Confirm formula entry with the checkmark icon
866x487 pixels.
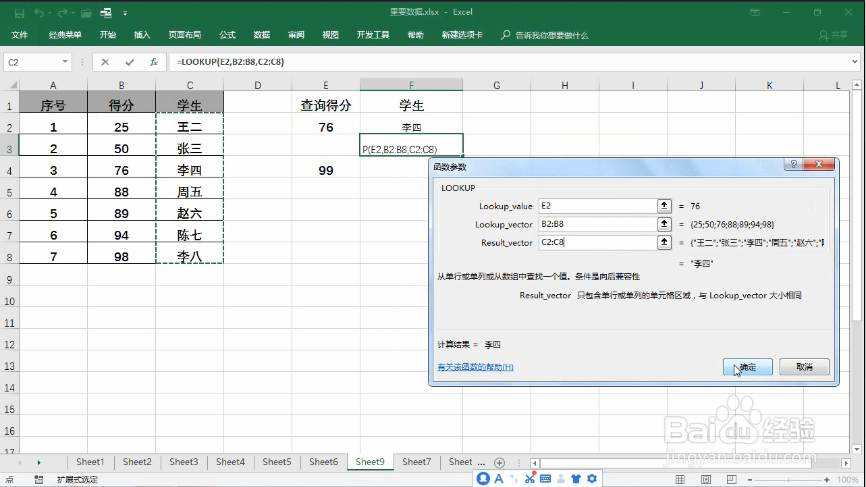tap(129, 62)
